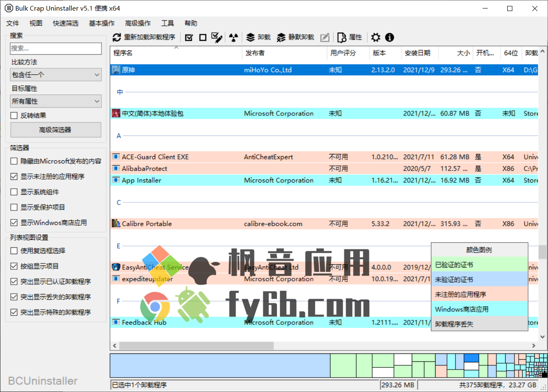Open the 基本操作 menu
The width and height of the screenshot is (548, 392).
[x=101, y=23]
